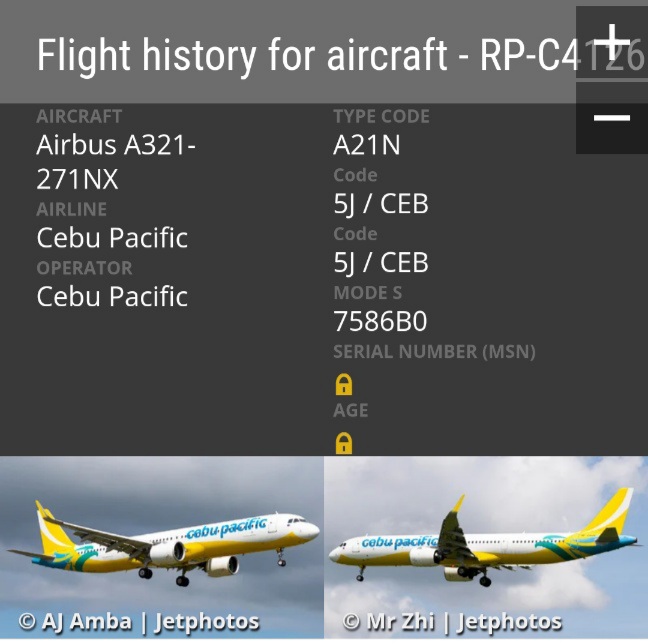Click the SERIAL NUMBER (MSN) label
This screenshot has height=644, width=648.
click(x=434, y=352)
